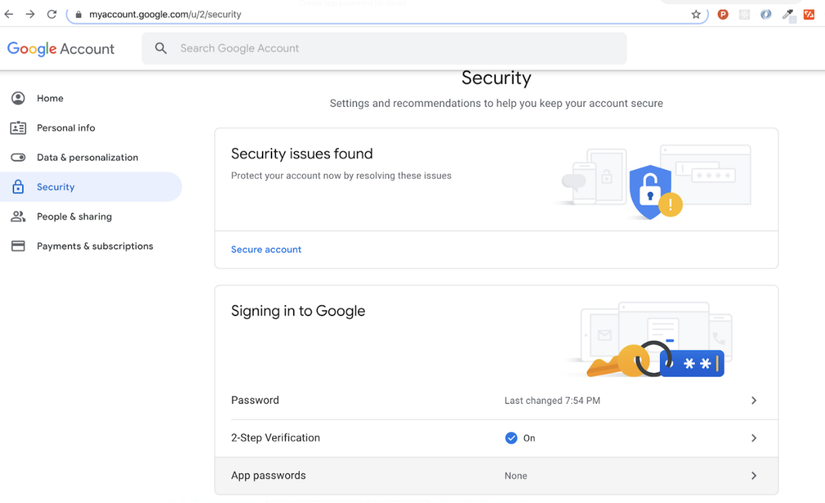Open Data & personalization in the sidebar

(x=87, y=157)
